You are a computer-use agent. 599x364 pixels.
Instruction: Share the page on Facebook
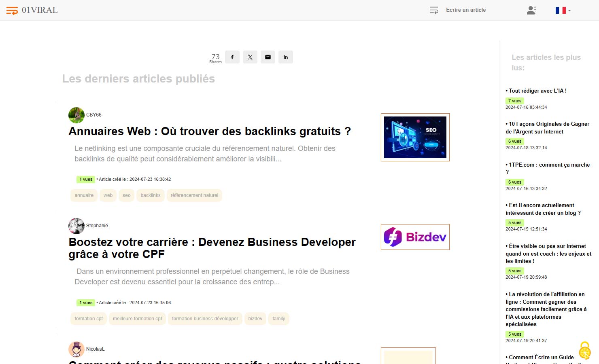[232, 57]
